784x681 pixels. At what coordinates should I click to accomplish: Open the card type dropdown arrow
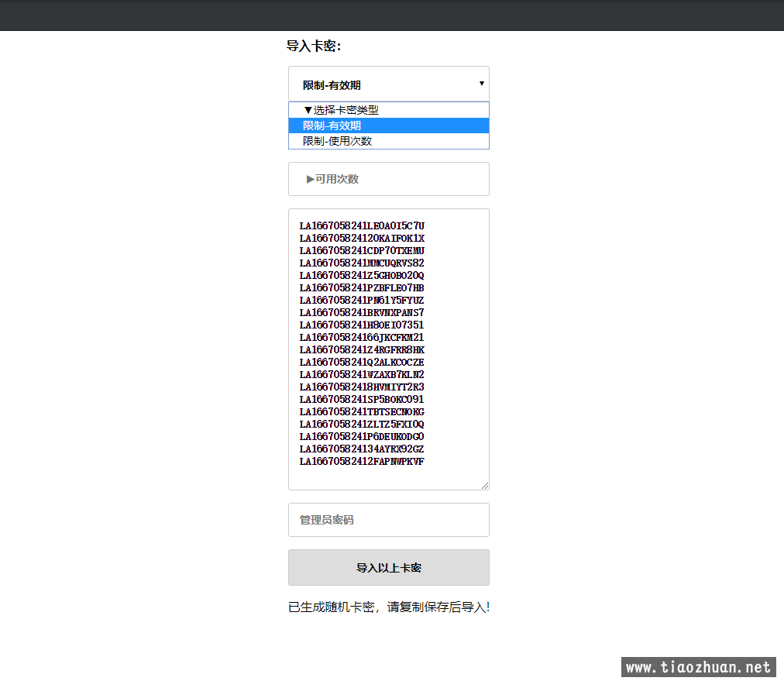(x=481, y=84)
